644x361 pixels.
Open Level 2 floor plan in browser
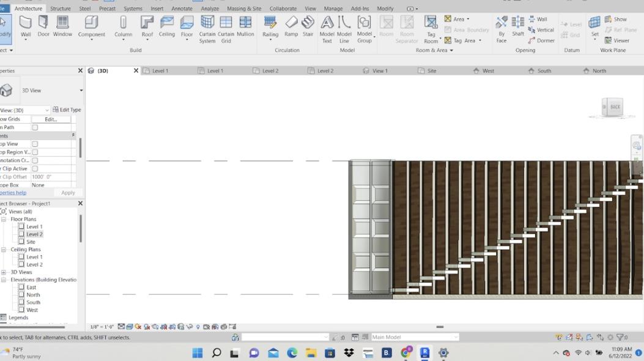coord(34,234)
